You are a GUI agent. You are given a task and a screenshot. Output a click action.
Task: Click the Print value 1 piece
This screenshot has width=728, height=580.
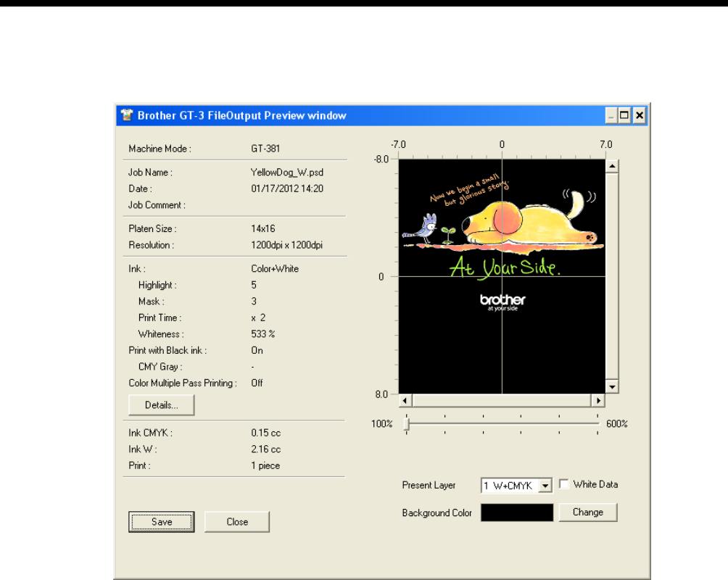[265, 465]
